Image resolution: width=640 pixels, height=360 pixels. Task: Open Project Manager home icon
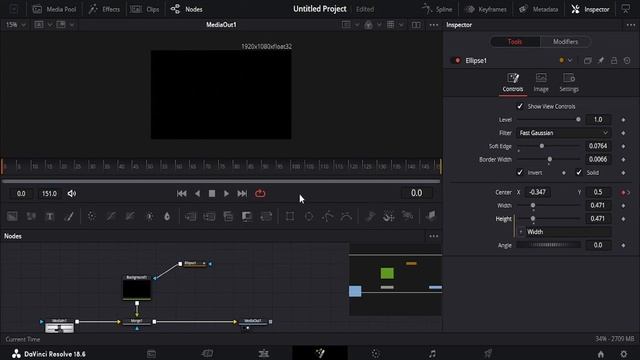[x=601, y=354]
